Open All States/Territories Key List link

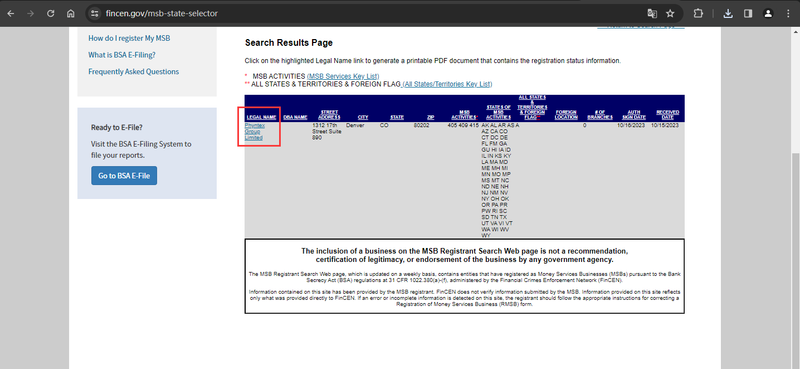tap(447, 84)
